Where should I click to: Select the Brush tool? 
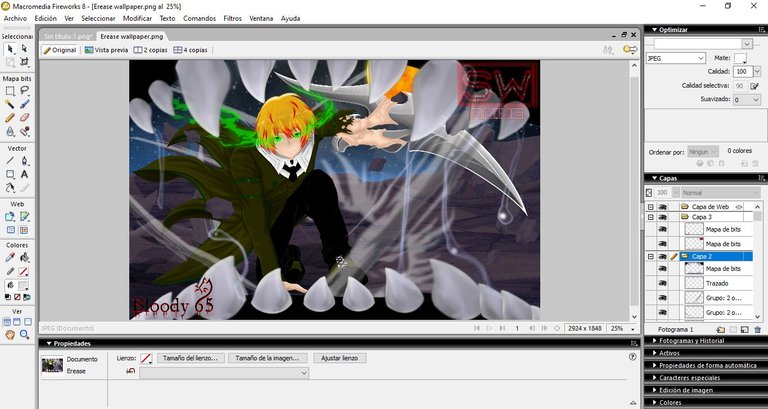[x=24, y=104]
